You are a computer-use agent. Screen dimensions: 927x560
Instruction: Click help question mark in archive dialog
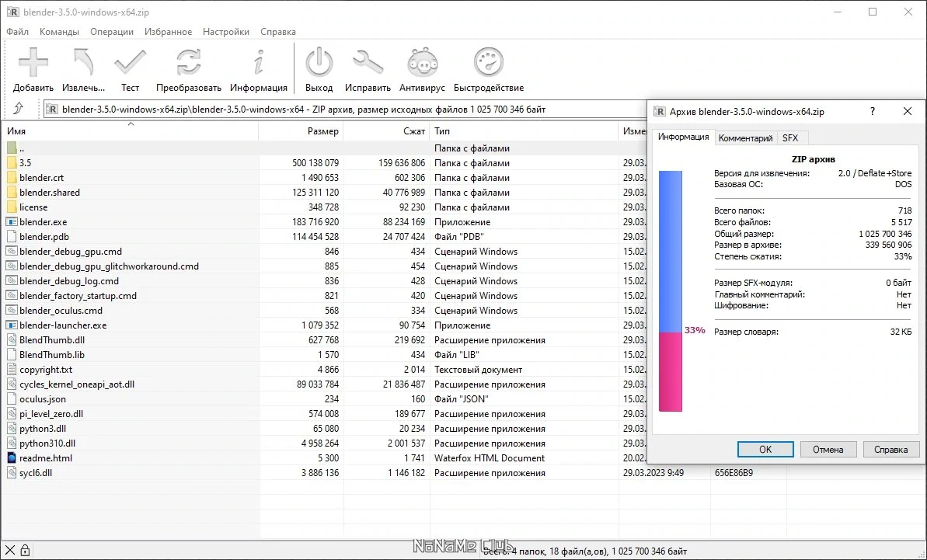point(873,111)
